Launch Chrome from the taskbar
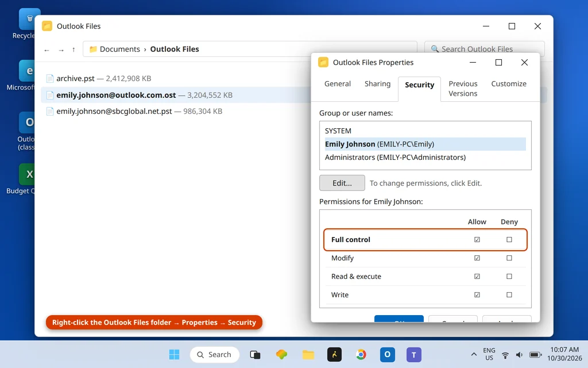588x368 pixels. pyautogui.click(x=361, y=354)
